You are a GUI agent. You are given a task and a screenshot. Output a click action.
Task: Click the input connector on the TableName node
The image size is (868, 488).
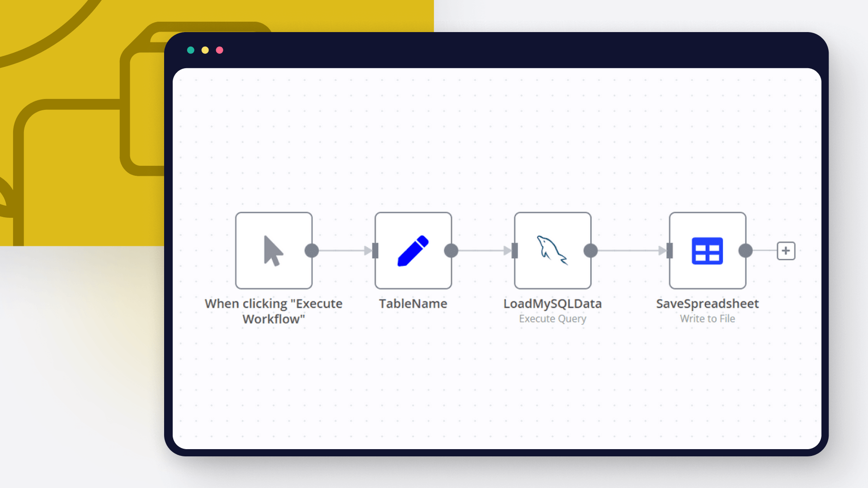[375, 250]
